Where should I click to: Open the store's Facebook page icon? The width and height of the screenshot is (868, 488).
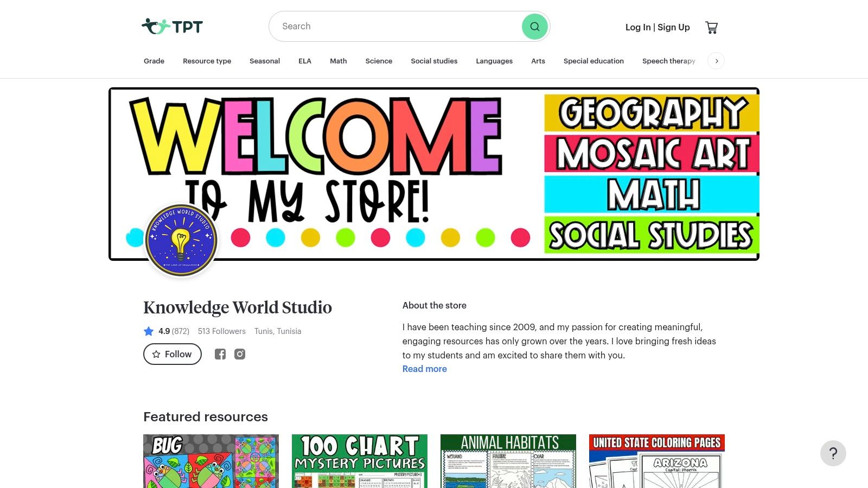coord(220,354)
